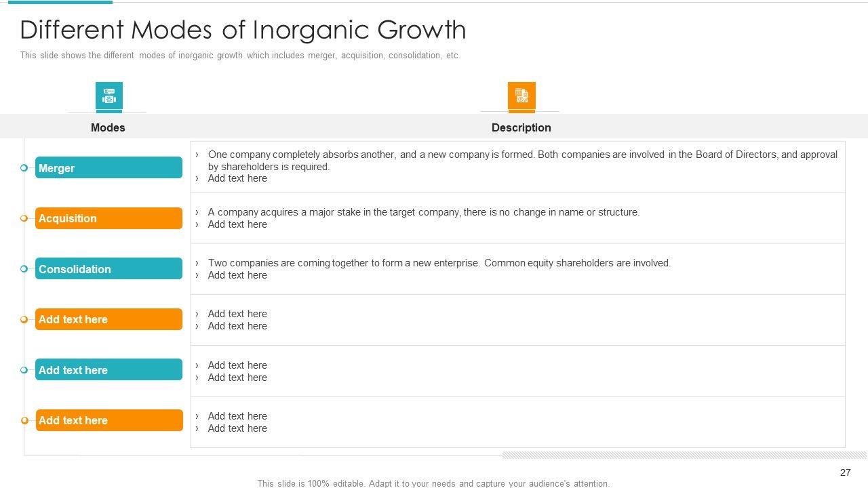Image resolution: width=868 pixels, height=488 pixels.
Task: Click the Description column header
Action: pyautogui.click(x=521, y=127)
